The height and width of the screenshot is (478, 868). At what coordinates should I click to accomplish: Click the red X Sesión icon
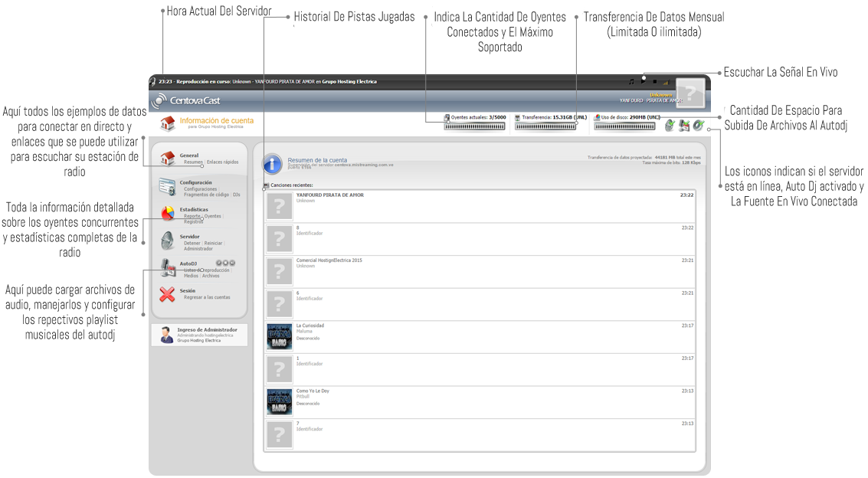point(167,294)
